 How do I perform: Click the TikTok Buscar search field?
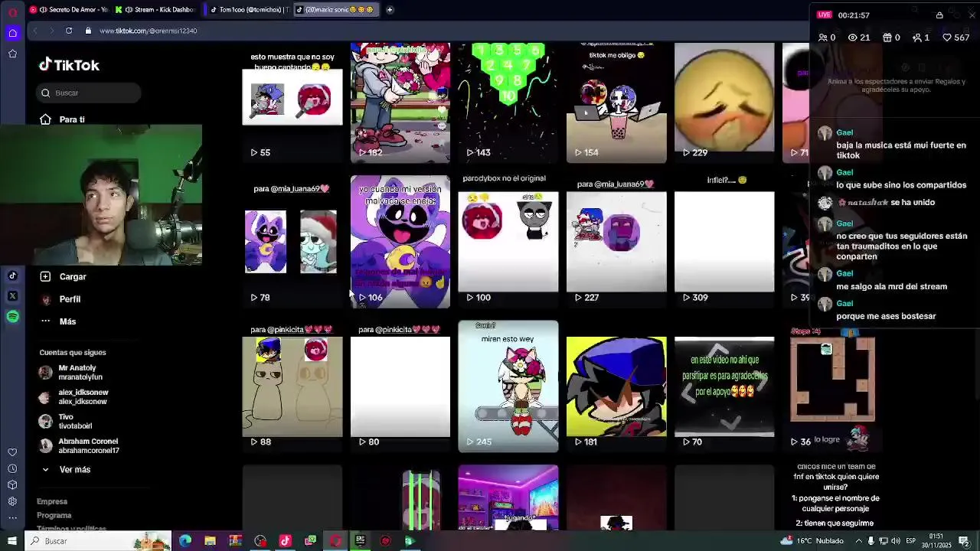click(90, 93)
